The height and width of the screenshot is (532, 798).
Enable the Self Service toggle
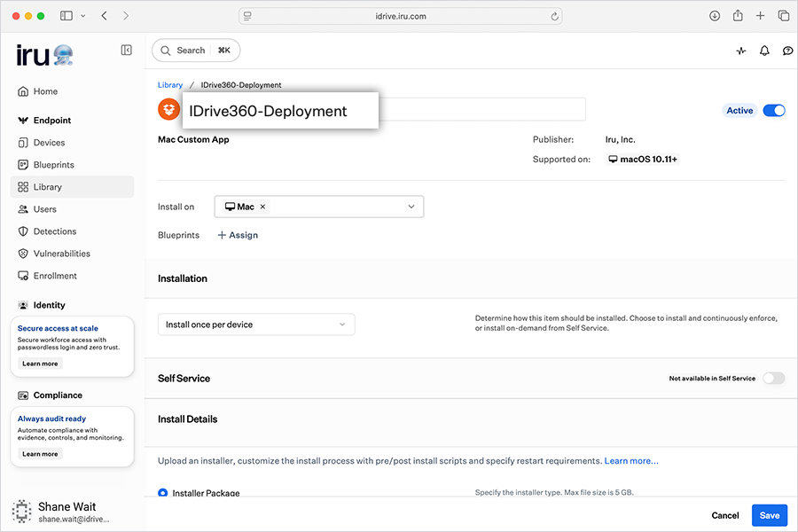pyautogui.click(x=774, y=379)
